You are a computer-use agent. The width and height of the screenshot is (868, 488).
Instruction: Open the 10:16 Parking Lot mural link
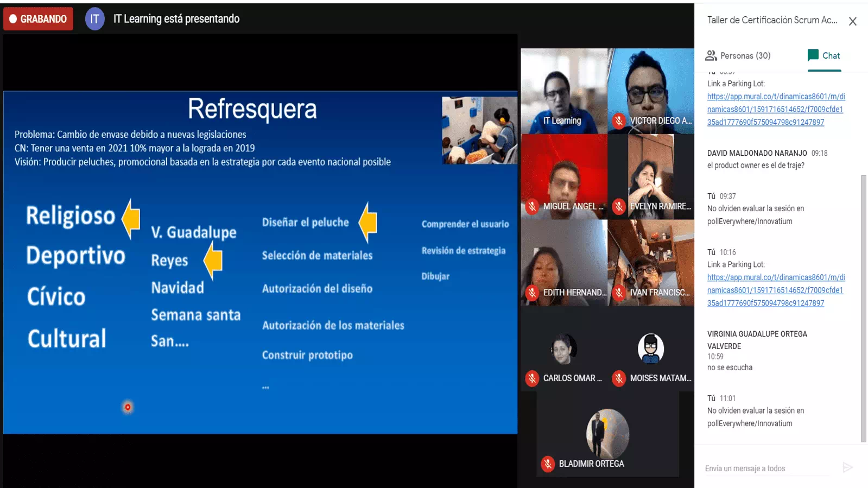click(776, 290)
